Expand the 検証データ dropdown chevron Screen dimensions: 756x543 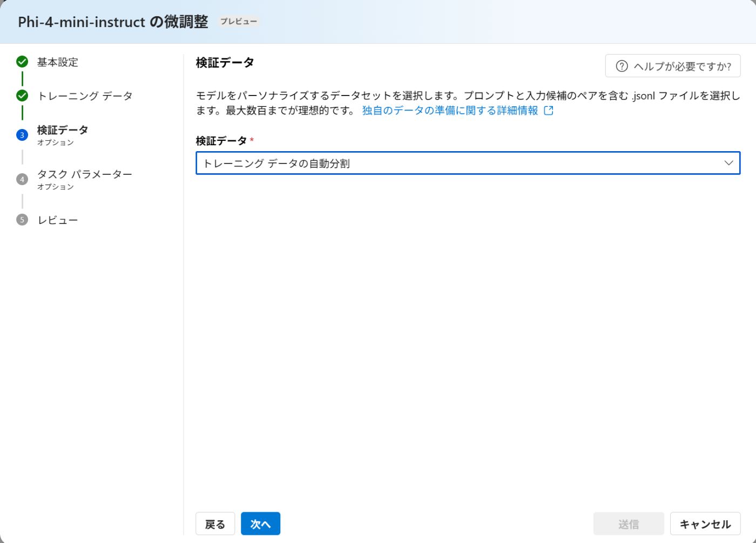(728, 163)
